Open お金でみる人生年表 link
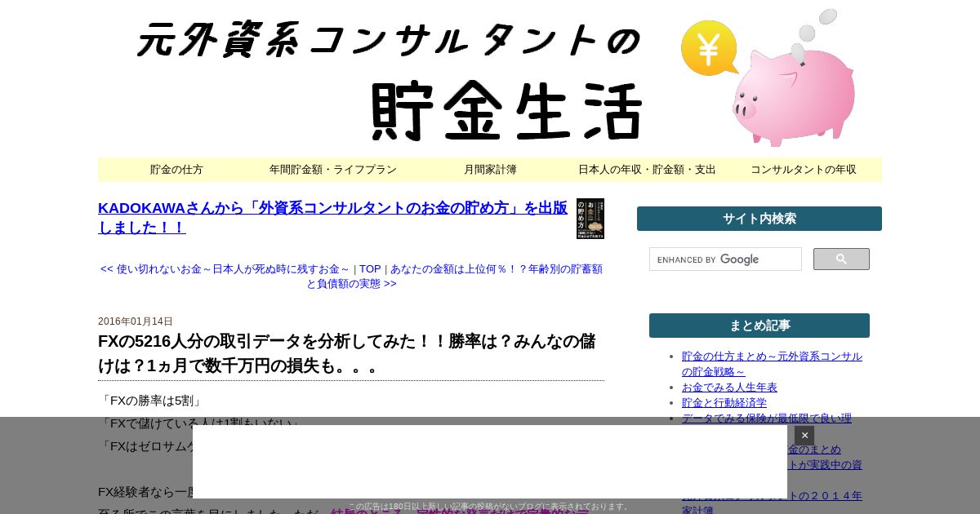This screenshot has width=980, height=514. coord(729,388)
